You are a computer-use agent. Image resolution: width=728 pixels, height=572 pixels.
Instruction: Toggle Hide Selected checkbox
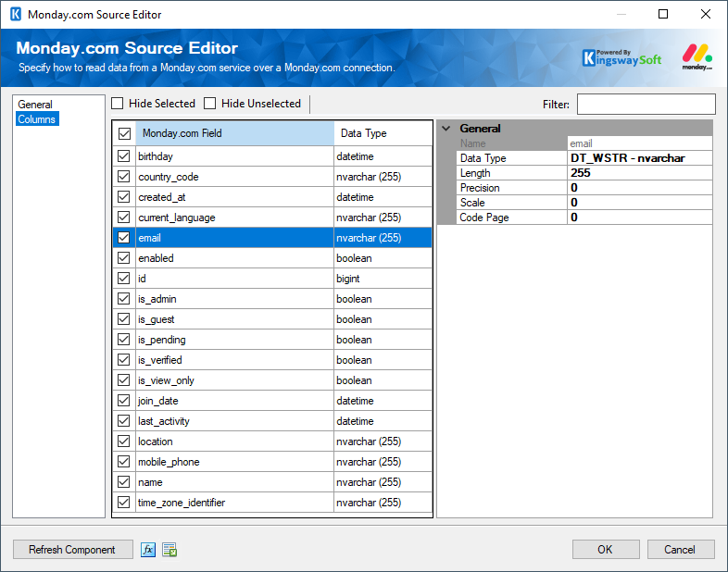[x=118, y=103]
